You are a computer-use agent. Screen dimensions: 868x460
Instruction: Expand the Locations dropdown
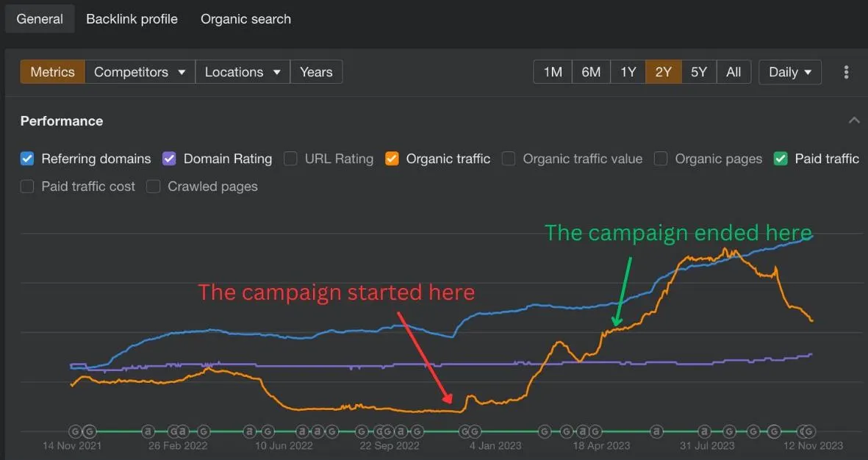(243, 72)
